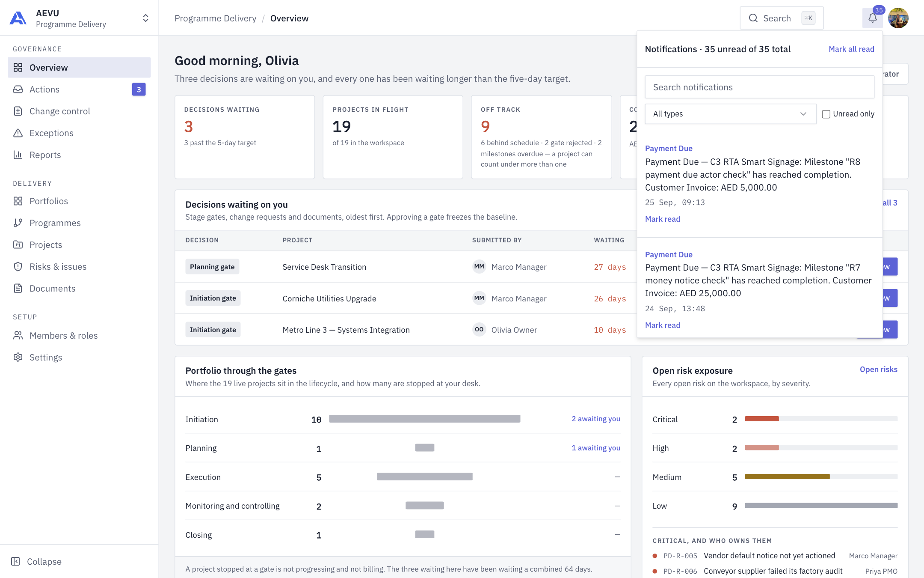Click the Risks & issues shield icon

pyautogui.click(x=18, y=267)
